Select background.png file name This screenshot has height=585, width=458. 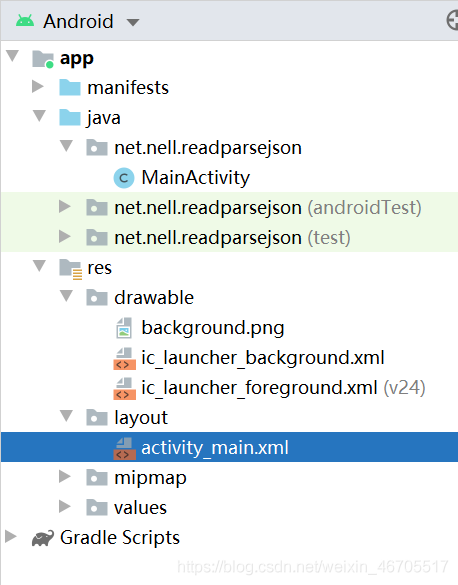213,328
